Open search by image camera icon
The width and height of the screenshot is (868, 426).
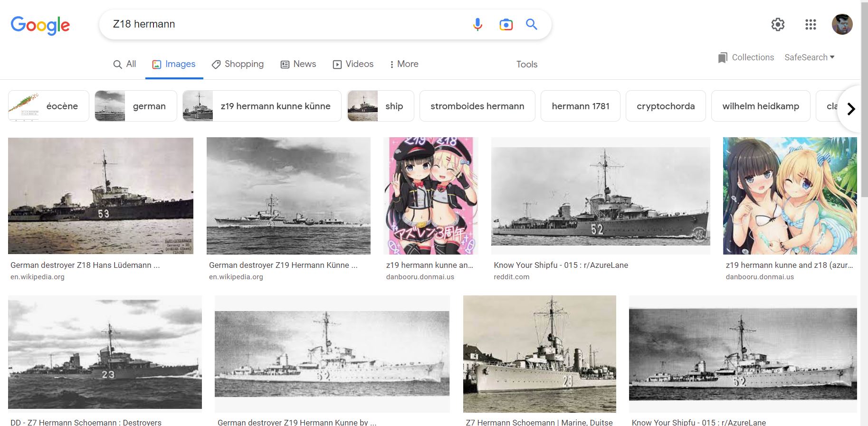coord(506,24)
